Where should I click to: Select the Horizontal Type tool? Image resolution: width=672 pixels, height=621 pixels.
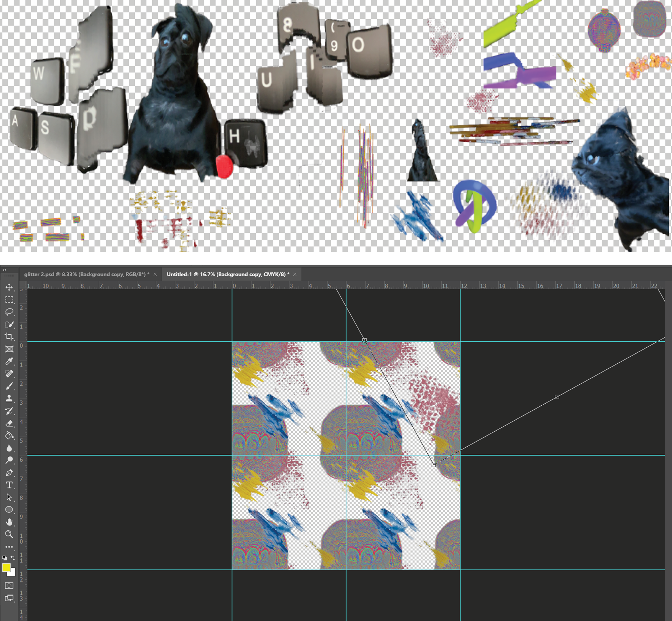[9, 485]
